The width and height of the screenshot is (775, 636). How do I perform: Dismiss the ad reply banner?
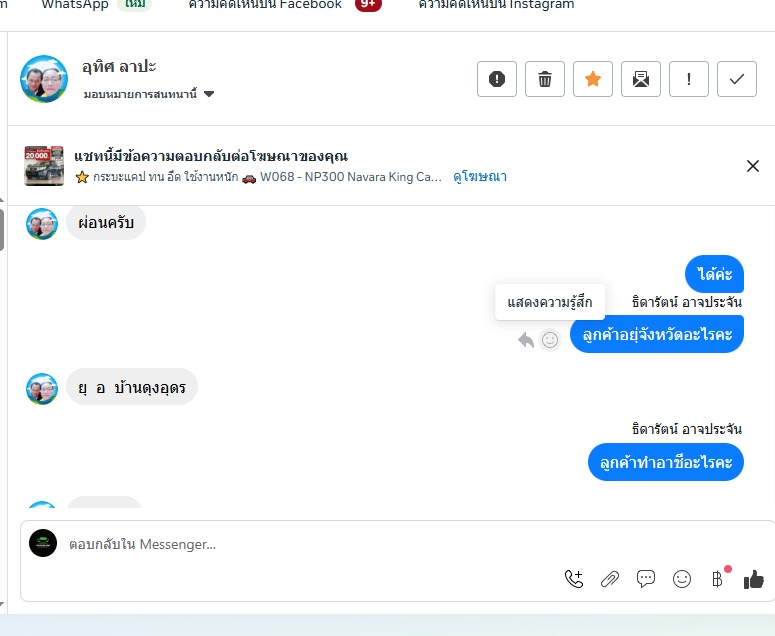click(752, 166)
